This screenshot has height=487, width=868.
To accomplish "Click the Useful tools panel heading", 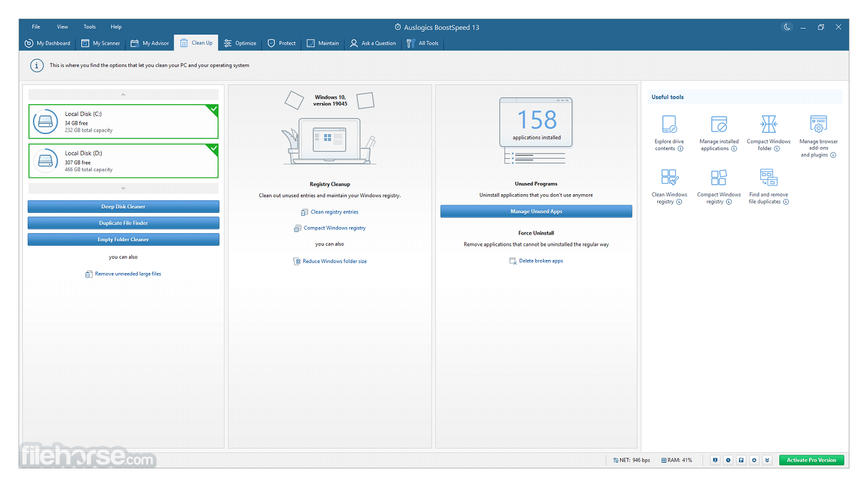I will 668,97.
